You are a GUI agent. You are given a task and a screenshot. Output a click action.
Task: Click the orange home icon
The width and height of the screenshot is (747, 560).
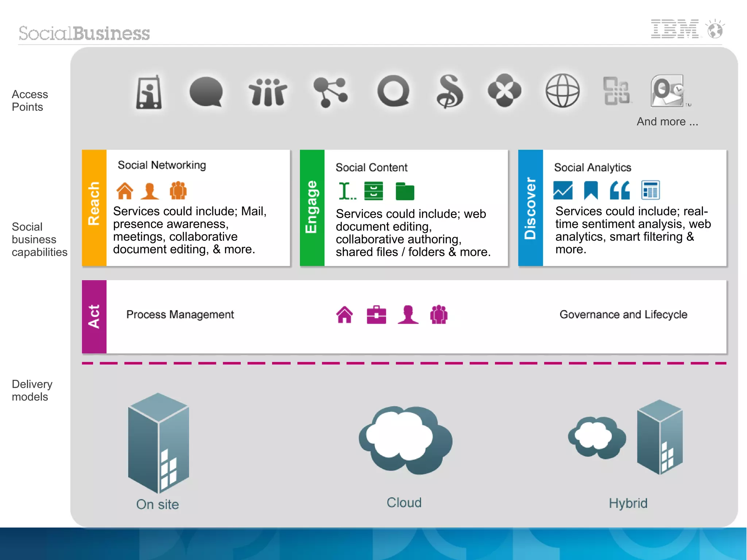(125, 190)
